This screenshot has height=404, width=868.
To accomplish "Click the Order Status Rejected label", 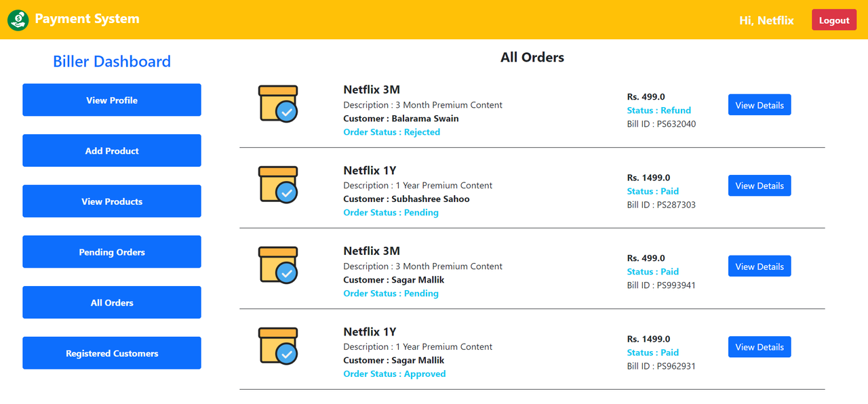I will [391, 132].
